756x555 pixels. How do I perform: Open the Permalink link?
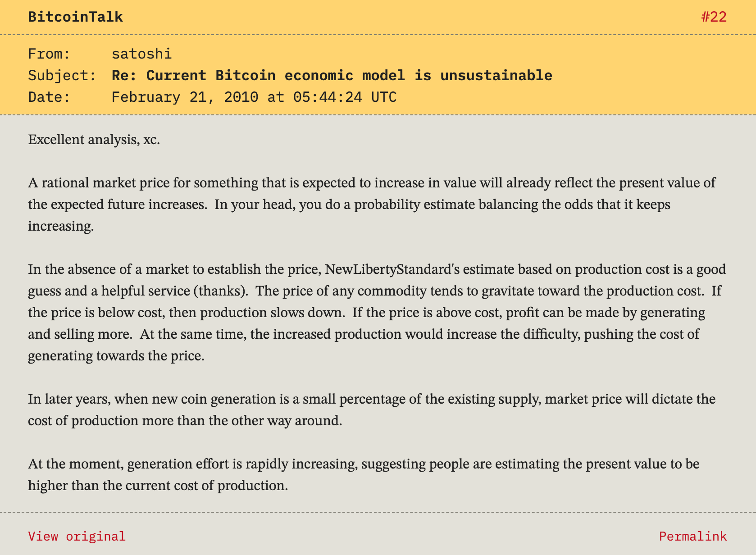[x=692, y=536]
